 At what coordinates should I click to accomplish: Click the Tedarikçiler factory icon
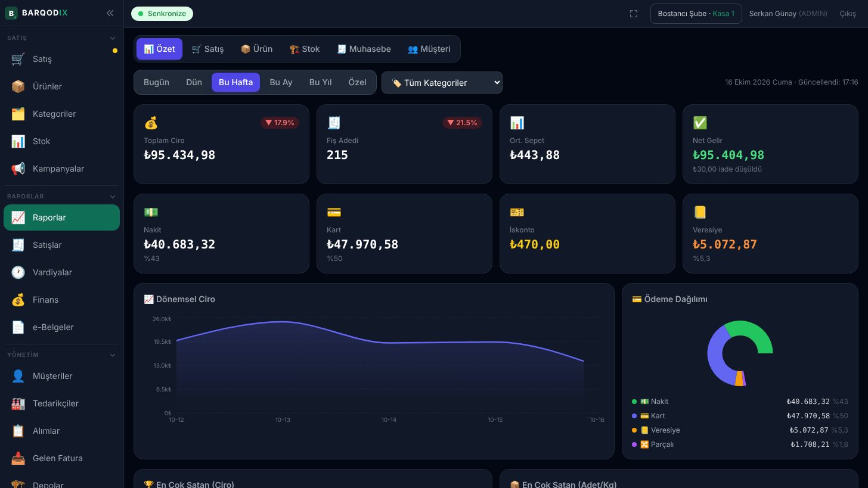18,403
